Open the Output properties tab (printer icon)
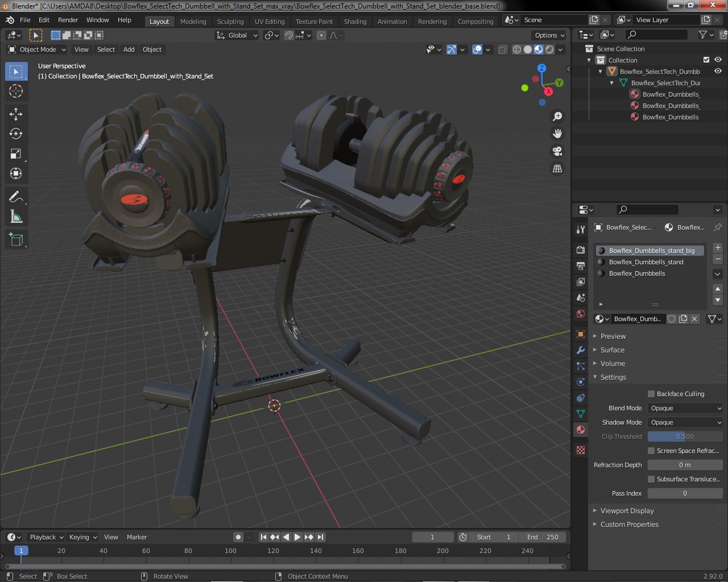The width and height of the screenshot is (728, 582). pyautogui.click(x=581, y=266)
